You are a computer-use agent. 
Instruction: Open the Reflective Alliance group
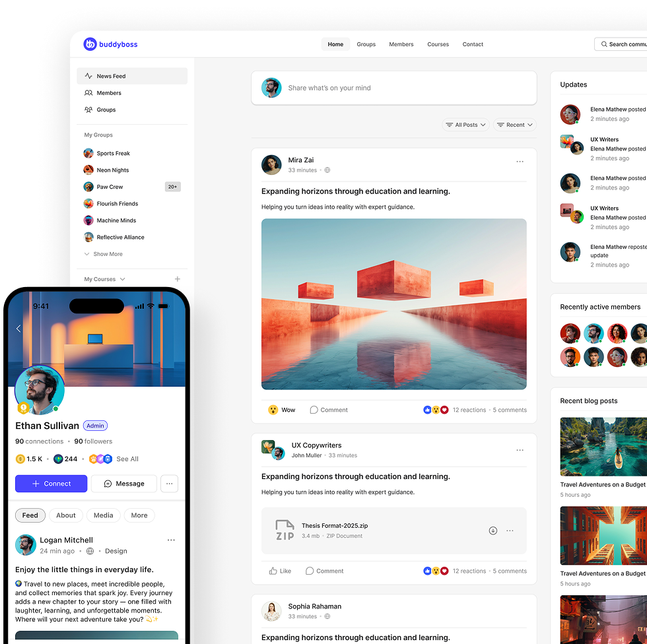pos(114,237)
